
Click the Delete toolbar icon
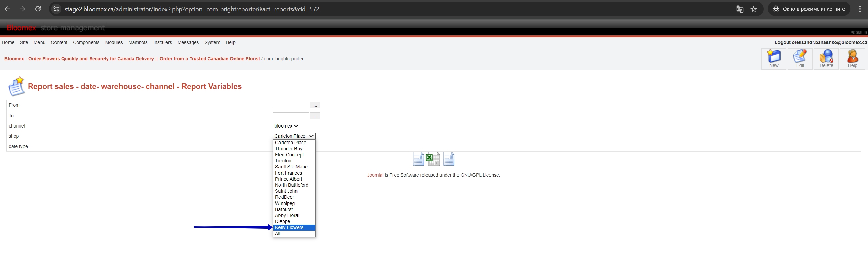click(826, 59)
